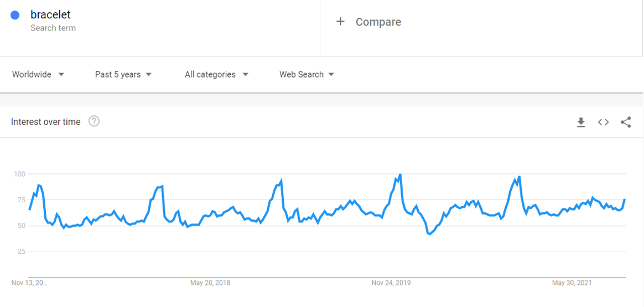Click the blue dot beside bracelet
Image resolution: width=644 pixels, height=307 pixels.
(x=15, y=15)
